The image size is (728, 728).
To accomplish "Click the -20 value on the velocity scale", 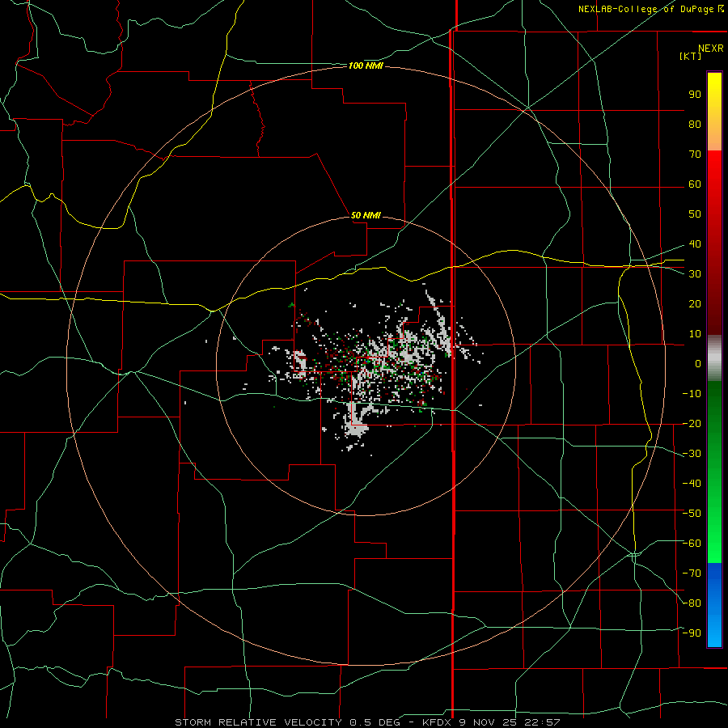I will click(692, 423).
